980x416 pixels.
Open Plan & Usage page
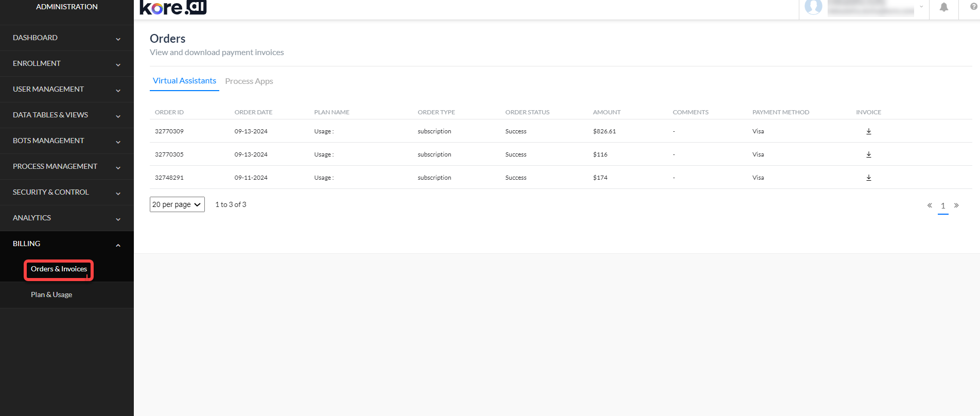(x=51, y=295)
